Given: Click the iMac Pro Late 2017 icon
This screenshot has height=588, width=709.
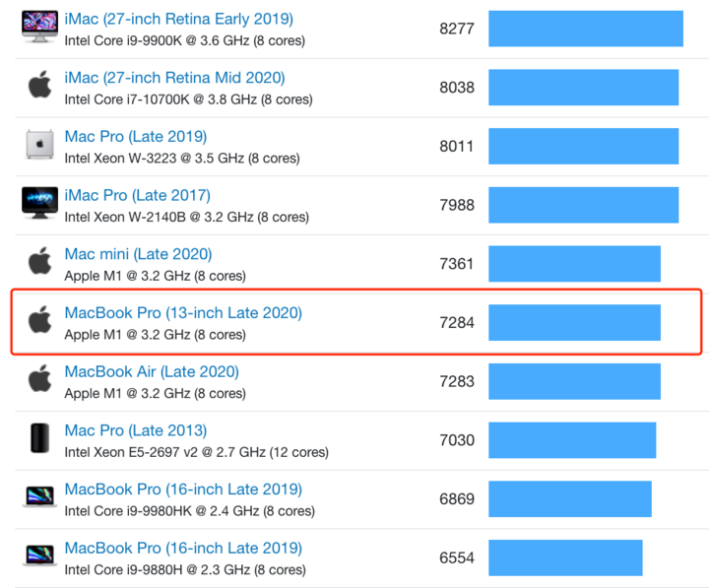Looking at the screenshot, I should click(x=39, y=203).
